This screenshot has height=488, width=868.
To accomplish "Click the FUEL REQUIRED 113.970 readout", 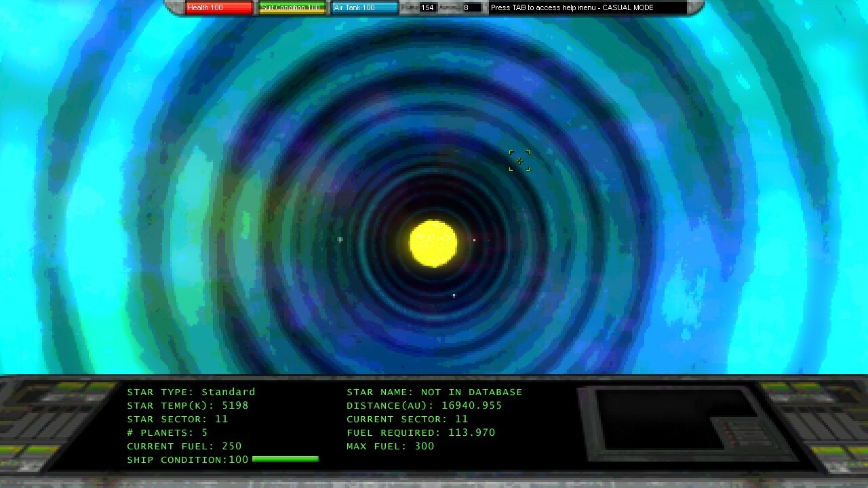I will coord(420,432).
